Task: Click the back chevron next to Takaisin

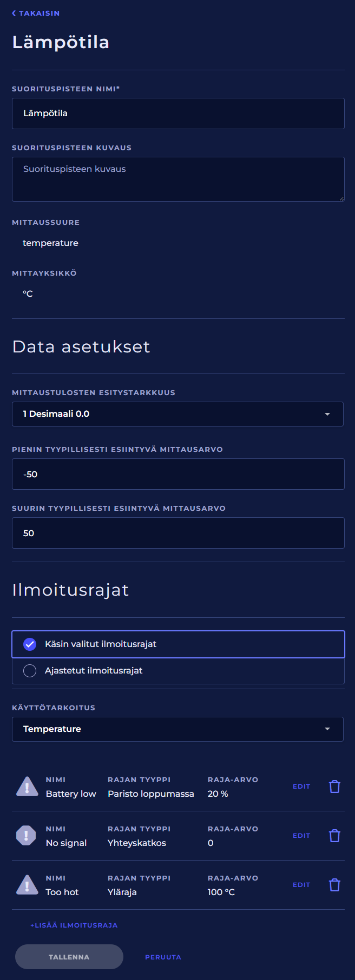Action: (14, 14)
